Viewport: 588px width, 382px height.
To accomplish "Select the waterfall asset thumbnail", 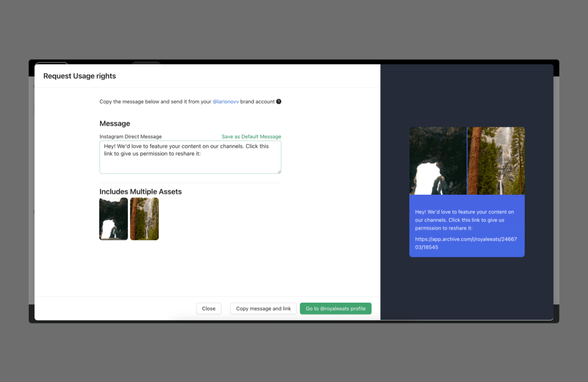I will [x=144, y=219].
